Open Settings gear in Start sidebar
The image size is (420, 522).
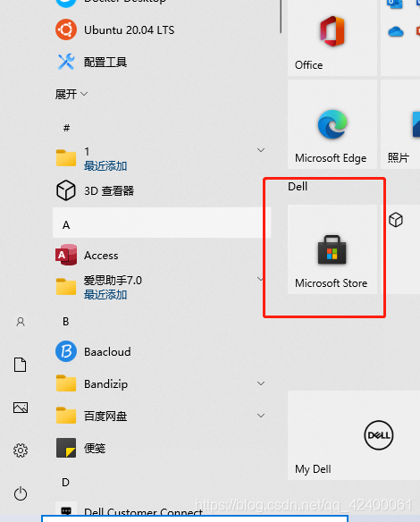click(21, 450)
